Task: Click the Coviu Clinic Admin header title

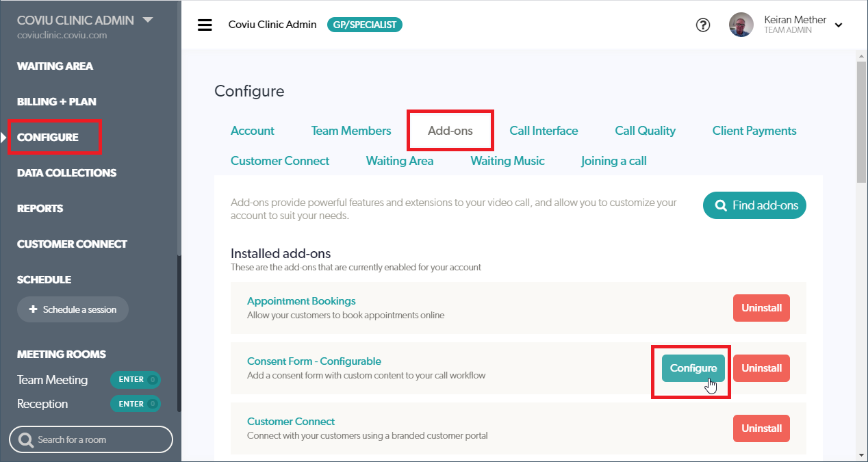Action: tap(272, 25)
